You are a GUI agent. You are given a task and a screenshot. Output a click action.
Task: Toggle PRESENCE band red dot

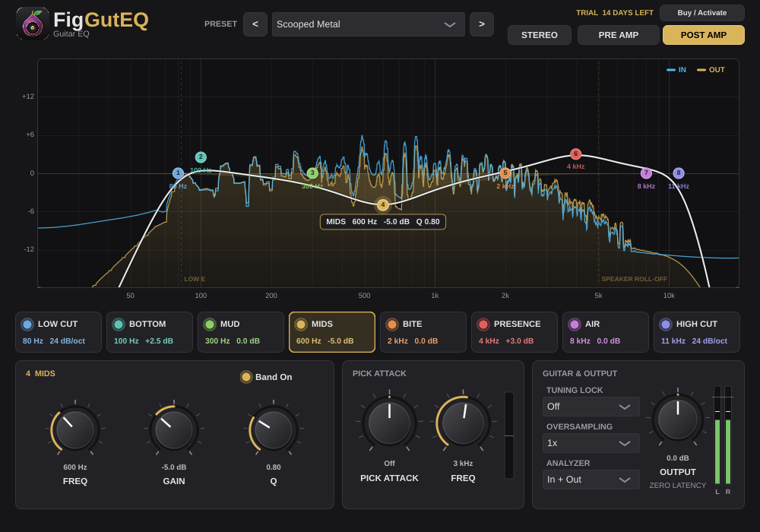(x=483, y=325)
